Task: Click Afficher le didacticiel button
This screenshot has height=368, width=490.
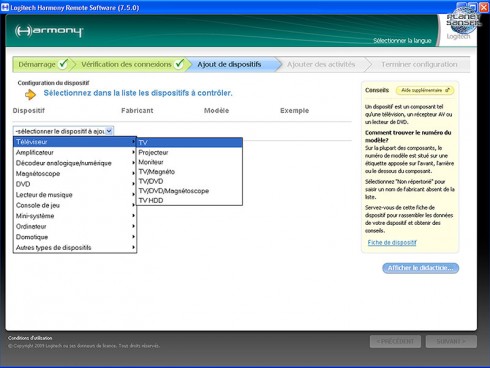Action: click(x=421, y=268)
